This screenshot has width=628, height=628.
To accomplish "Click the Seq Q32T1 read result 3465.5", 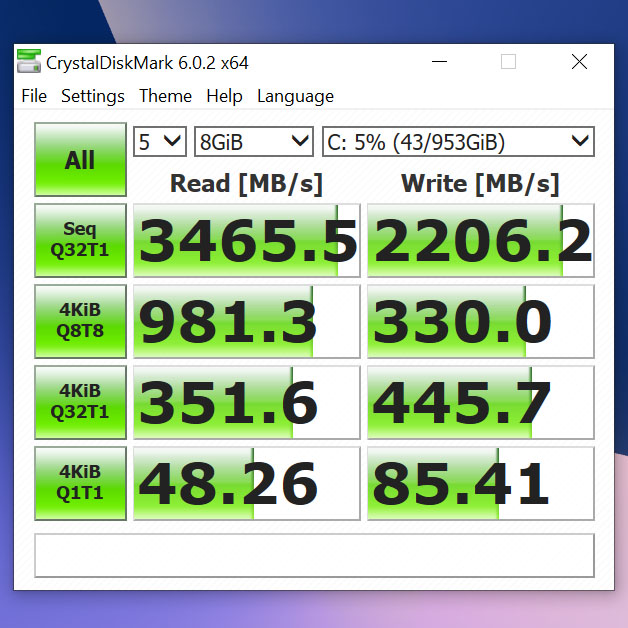I will click(x=247, y=240).
